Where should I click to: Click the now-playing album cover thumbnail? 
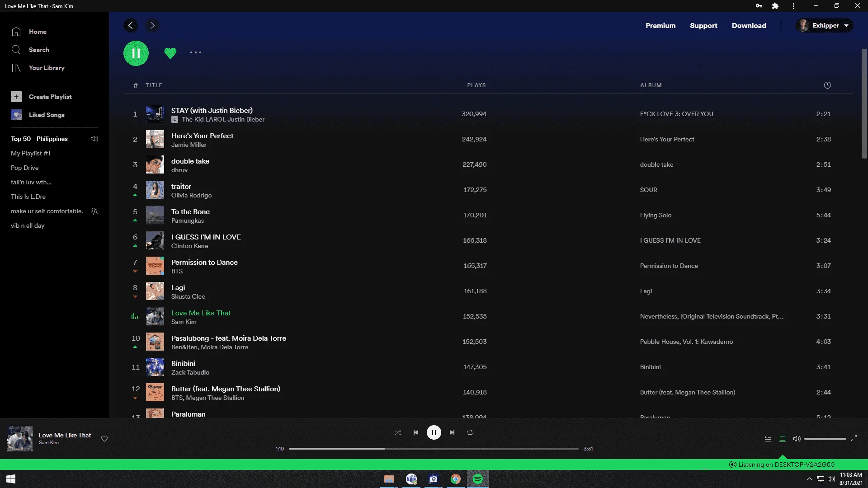[x=20, y=439]
